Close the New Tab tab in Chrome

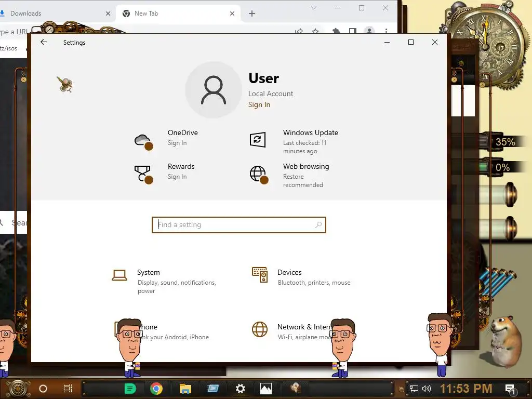[232, 14]
